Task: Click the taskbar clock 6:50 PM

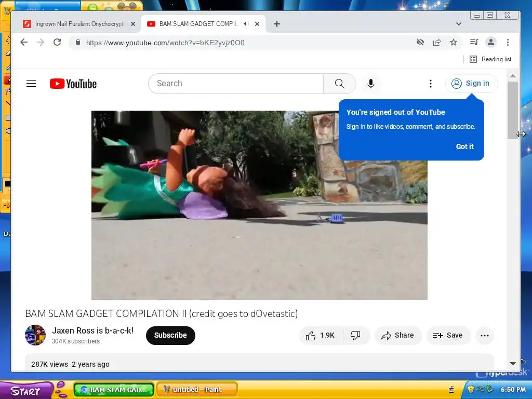Action: click(513, 390)
